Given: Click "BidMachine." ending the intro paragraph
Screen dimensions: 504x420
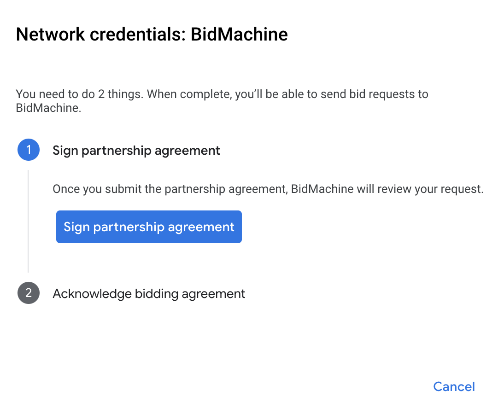Looking at the screenshot, I should 48,109.
